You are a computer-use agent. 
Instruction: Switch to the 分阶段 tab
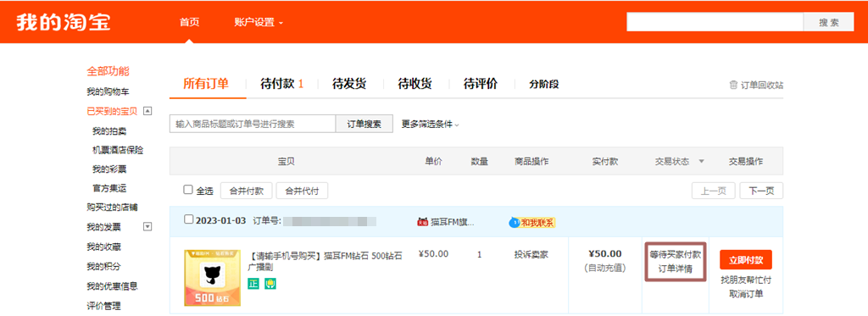click(544, 85)
